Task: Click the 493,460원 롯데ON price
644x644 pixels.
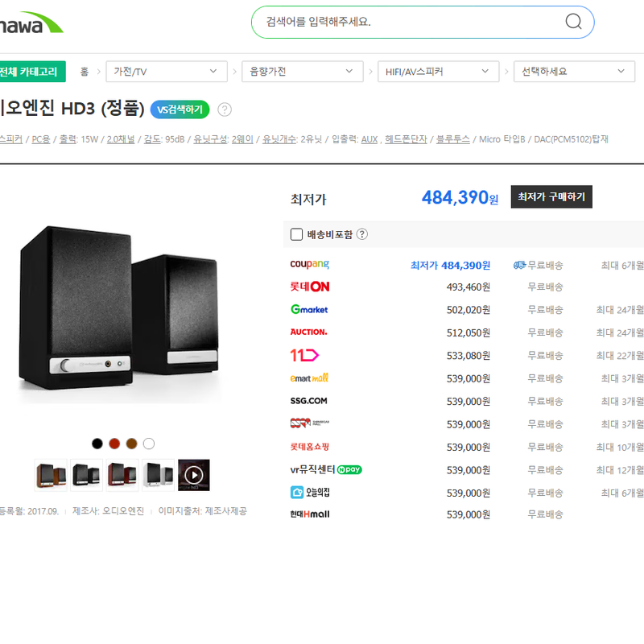Action: 469,287
